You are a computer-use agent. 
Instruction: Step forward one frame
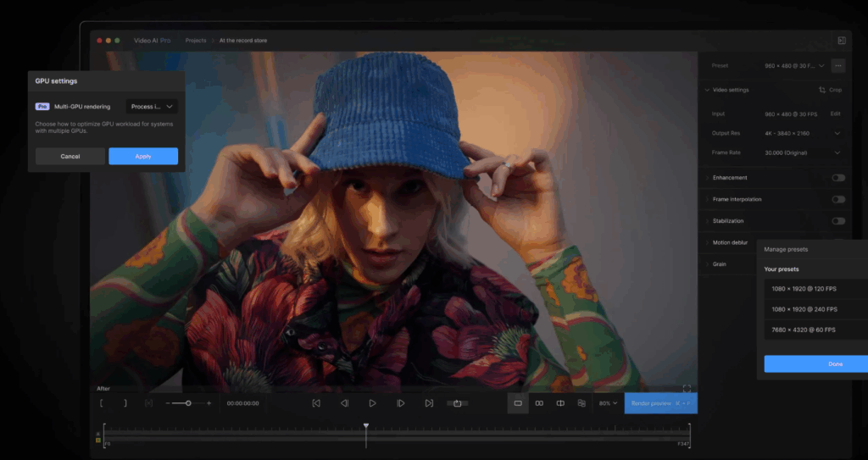click(x=401, y=403)
